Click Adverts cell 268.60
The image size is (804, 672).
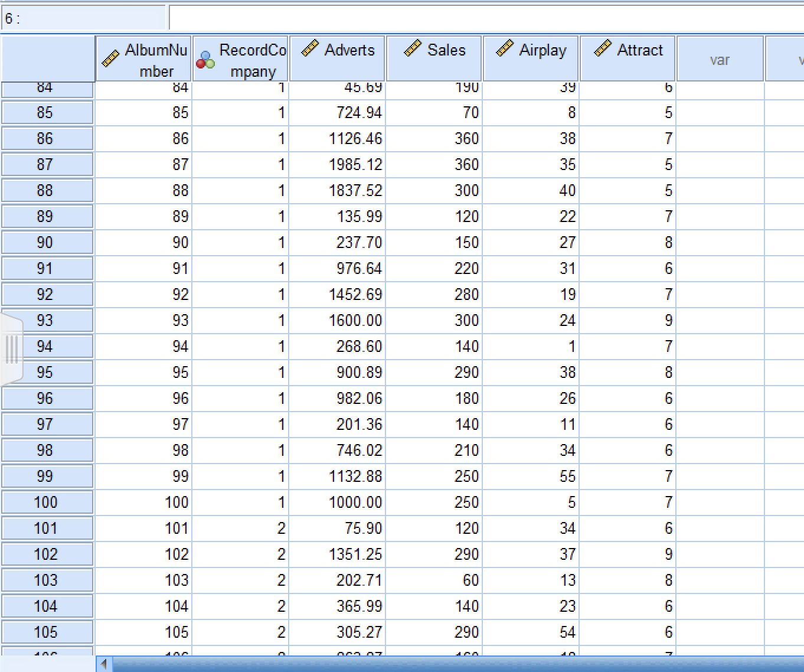pos(337,346)
